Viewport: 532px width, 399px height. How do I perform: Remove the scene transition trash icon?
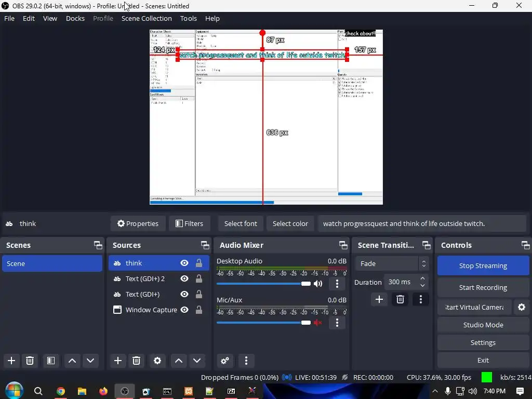(x=400, y=299)
